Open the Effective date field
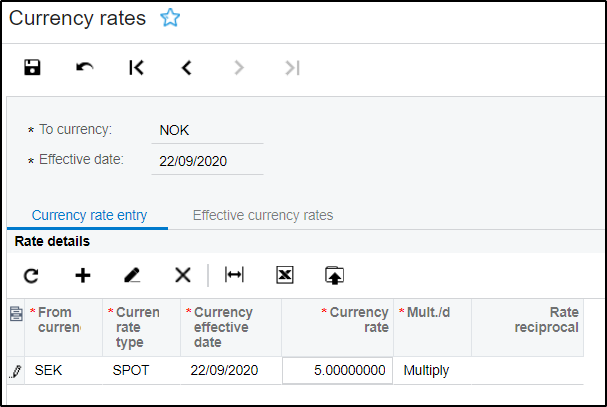Image resolution: width=607 pixels, height=407 pixels. coord(206,161)
